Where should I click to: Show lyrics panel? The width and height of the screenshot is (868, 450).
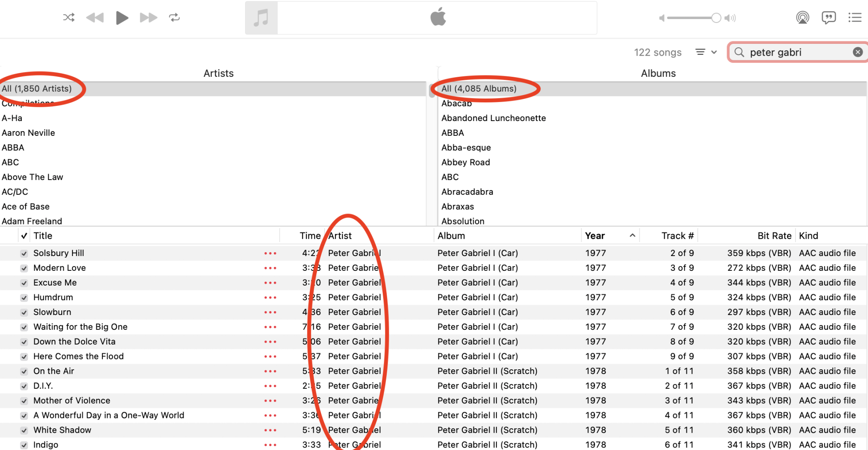click(x=829, y=17)
